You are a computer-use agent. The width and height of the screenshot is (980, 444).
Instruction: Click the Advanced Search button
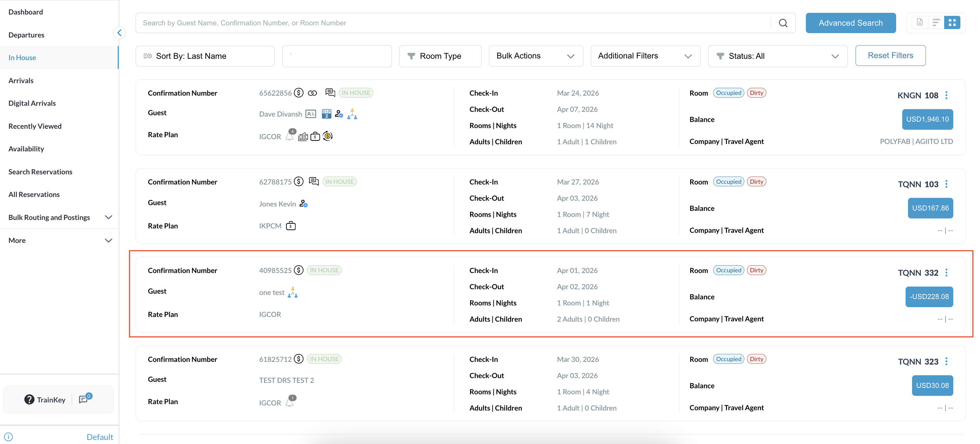[x=850, y=23]
